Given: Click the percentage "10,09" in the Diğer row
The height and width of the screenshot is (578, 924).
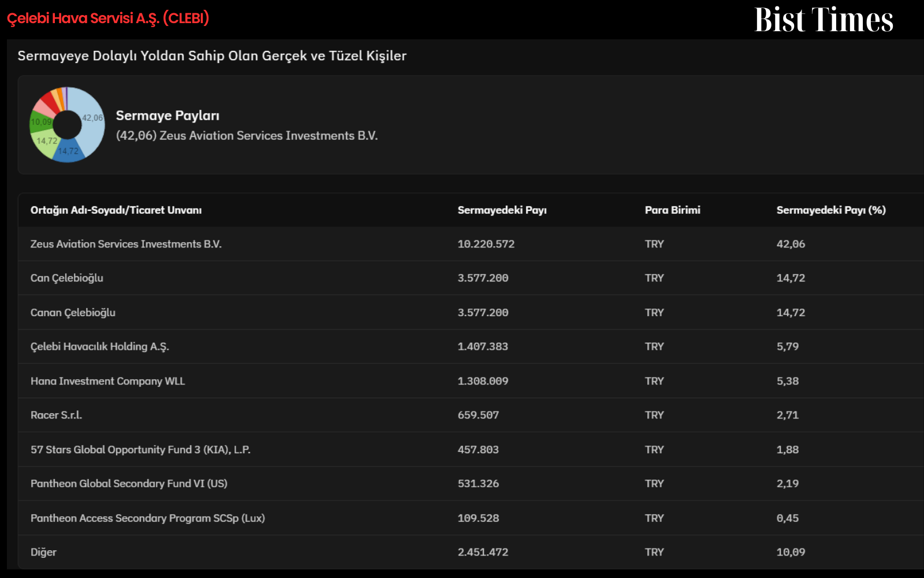Looking at the screenshot, I should (791, 552).
